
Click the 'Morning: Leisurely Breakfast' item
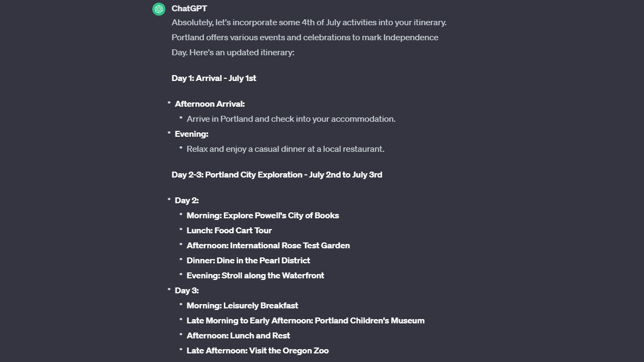click(242, 306)
